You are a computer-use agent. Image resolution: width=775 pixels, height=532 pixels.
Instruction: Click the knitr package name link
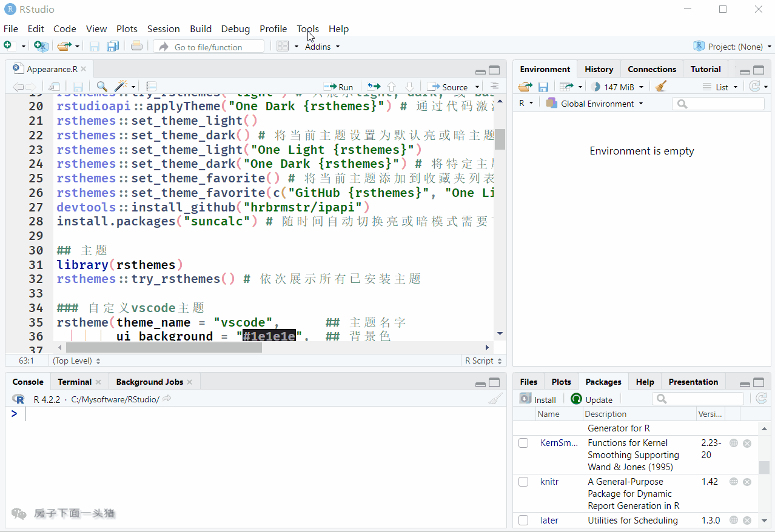click(x=549, y=482)
